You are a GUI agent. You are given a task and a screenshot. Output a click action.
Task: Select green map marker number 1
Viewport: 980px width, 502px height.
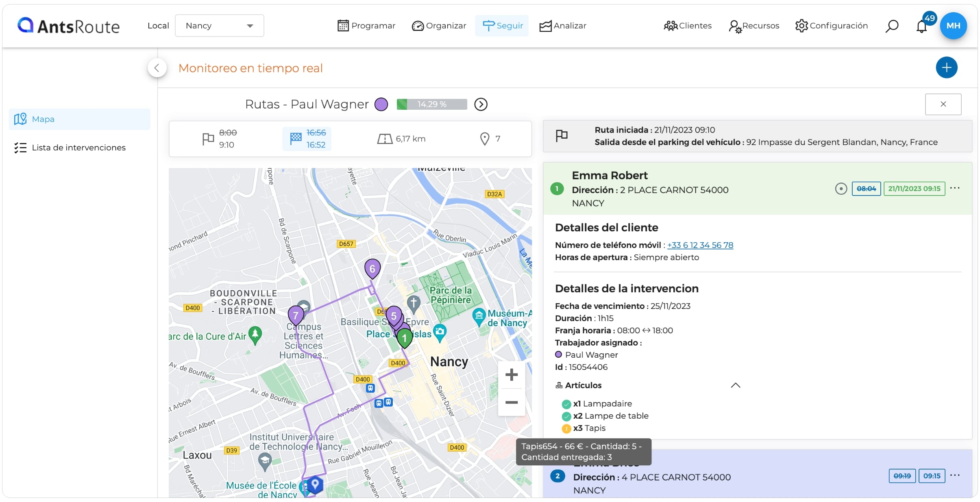pyautogui.click(x=404, y=338)
